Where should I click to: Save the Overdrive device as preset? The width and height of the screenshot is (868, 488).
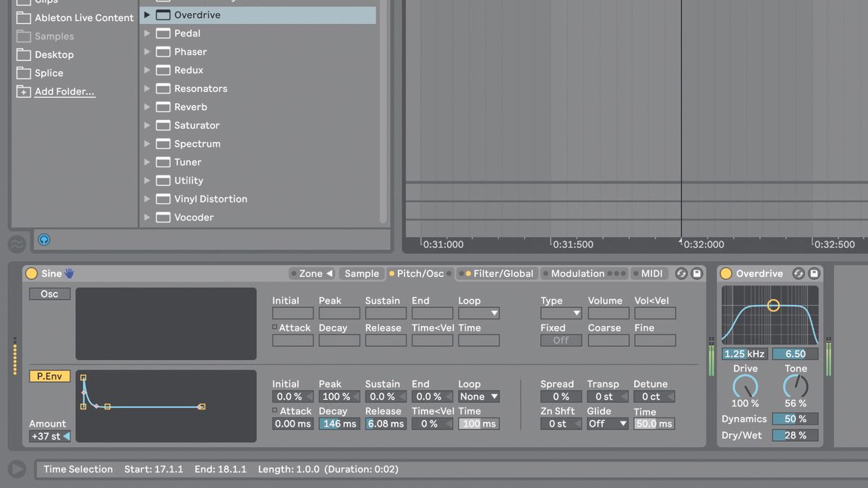click(814, 273)
